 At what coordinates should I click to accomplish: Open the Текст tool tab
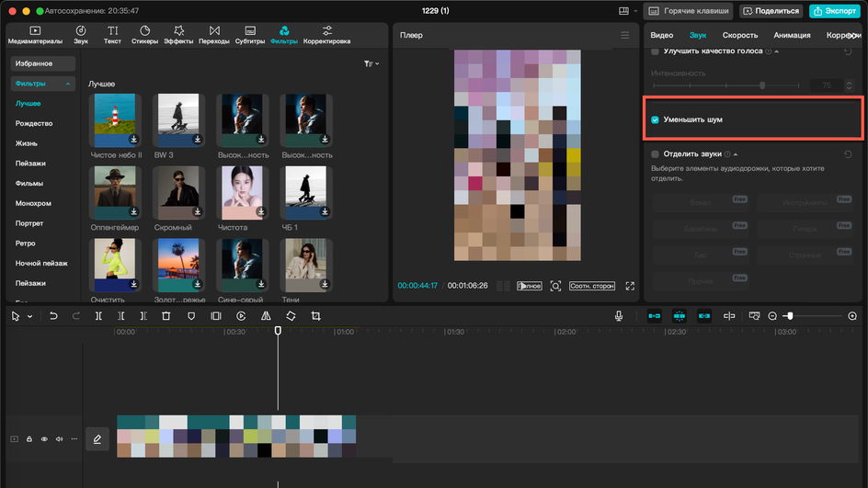[x=112, y=35]
